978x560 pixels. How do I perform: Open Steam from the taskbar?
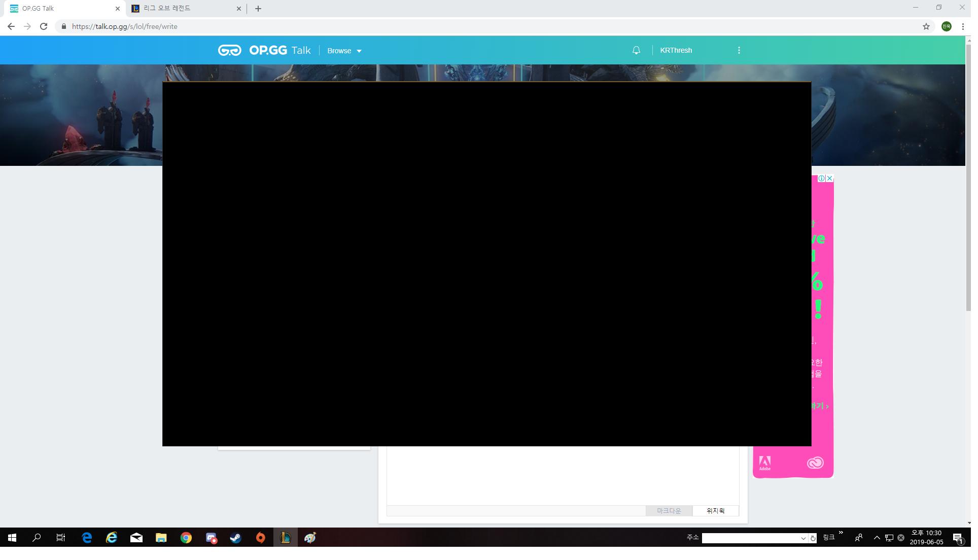point(236,538)
